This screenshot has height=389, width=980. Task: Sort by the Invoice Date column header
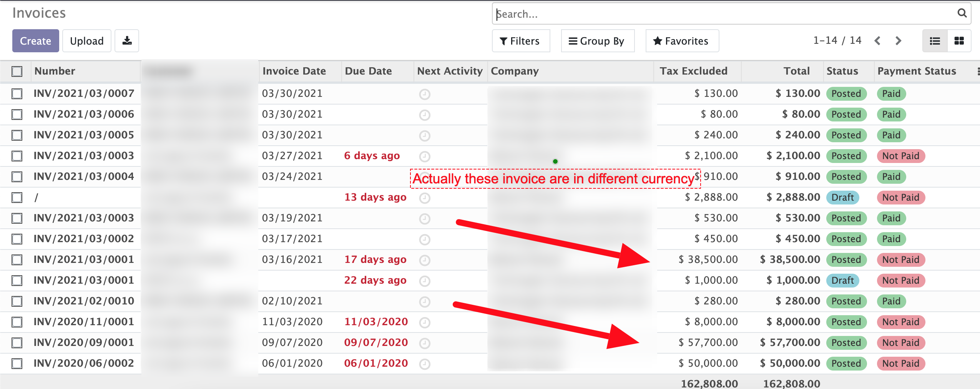(x=294, y=71)
